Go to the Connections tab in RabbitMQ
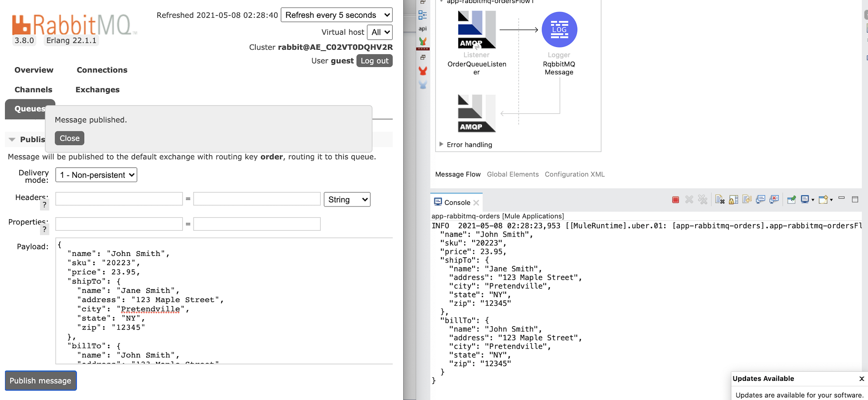 pos(102,70)
